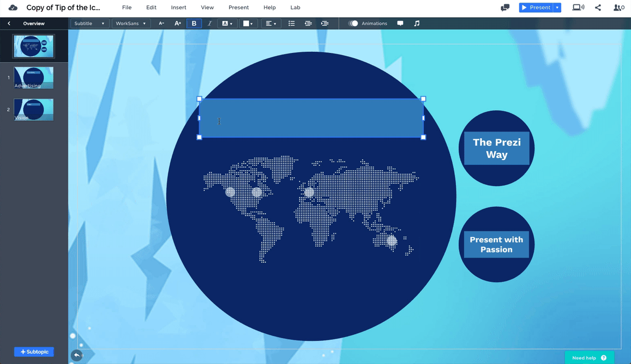Image resolution: width=631 pixels, height=364 pixels.
Task: Add background music with the note icon
Action: click(417, 24)
